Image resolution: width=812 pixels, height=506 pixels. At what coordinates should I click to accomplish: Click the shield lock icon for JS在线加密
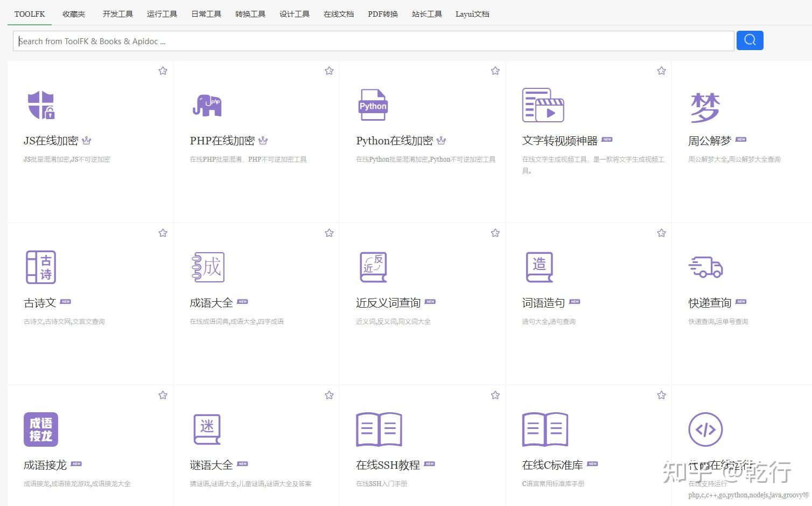tap(41, 105)
